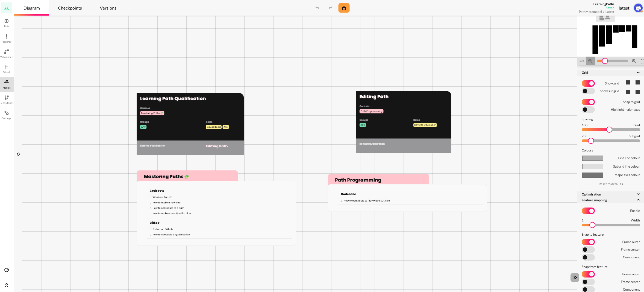Open the user profile icon at sidebar bottom
The height and width of the screenshot is (292, 644).
point(7,285)
